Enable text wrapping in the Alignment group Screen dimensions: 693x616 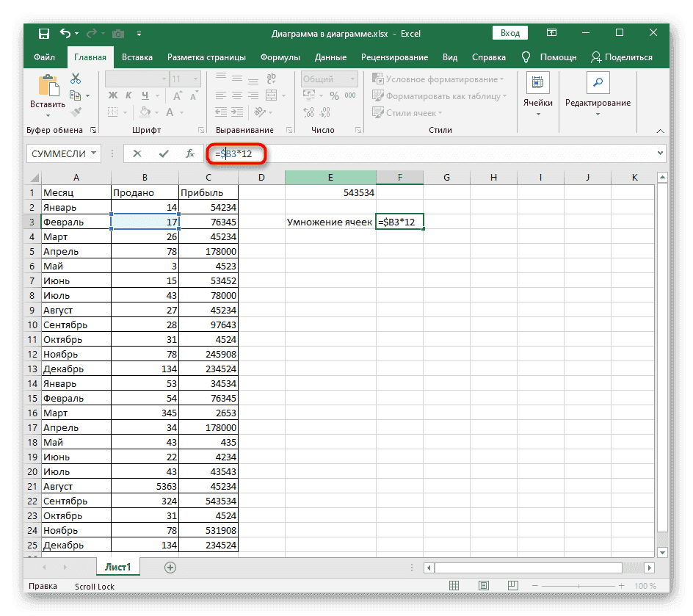click(271, 79)
